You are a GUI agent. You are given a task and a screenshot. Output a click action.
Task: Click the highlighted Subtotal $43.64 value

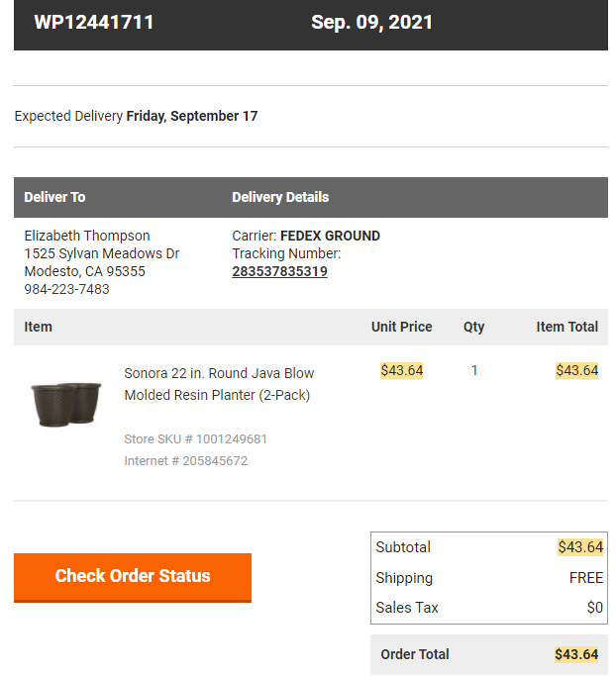coord(580,547)
